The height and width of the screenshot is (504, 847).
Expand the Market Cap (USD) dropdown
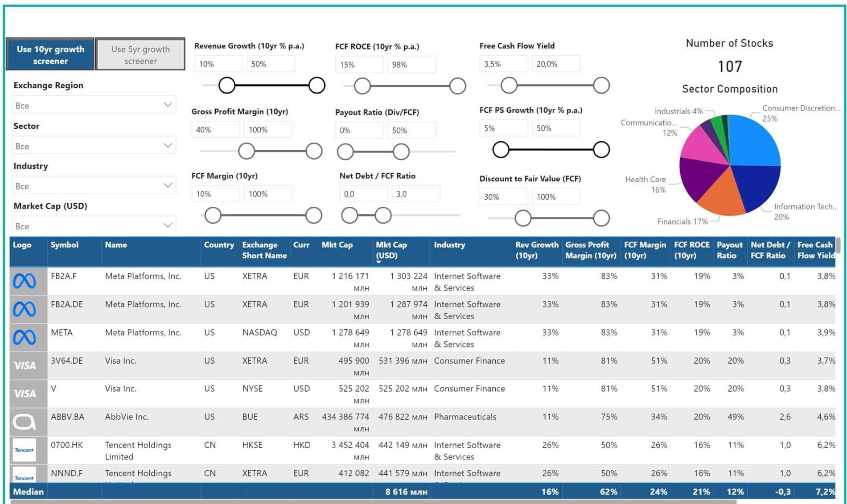pyautogui.click(x=94, y=226)
